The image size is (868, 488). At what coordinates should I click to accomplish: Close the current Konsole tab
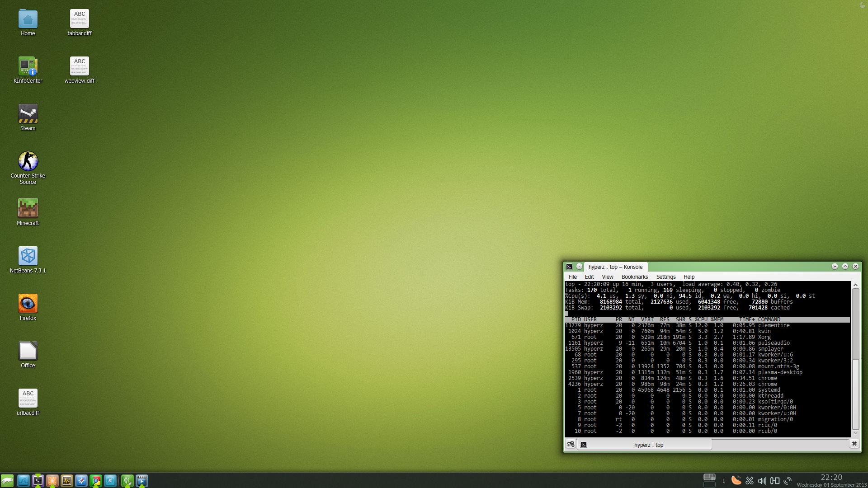[854, 444]
